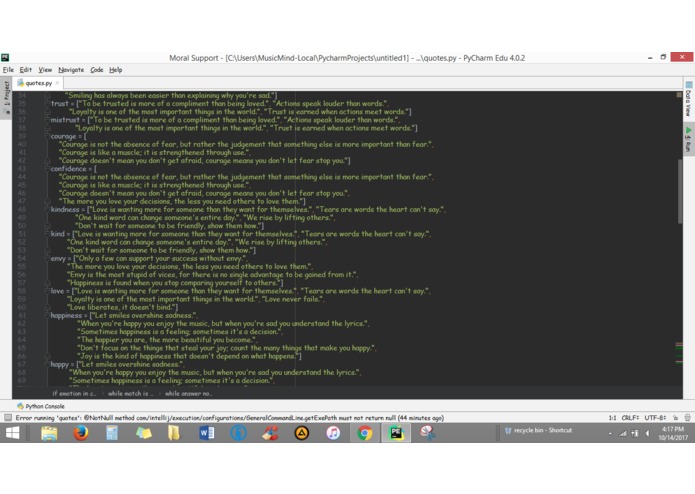Click the 'while match is ..' breadcrumb
The height and width of the screenshot is (494, 695).
(130, 393)
